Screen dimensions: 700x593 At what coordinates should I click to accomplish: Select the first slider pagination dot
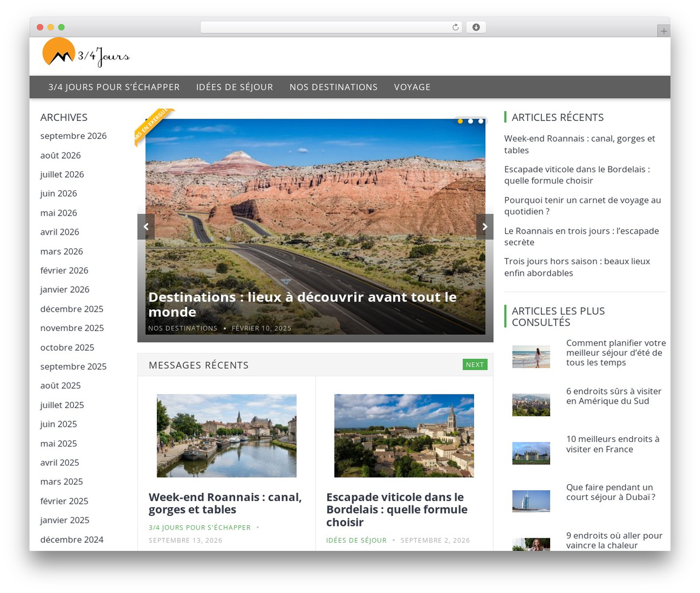(x=460, y=121)
